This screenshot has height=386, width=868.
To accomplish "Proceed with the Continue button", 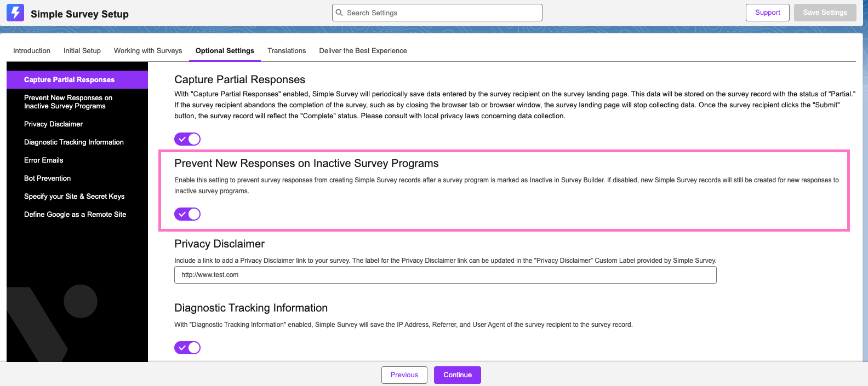I will (458, 375).
